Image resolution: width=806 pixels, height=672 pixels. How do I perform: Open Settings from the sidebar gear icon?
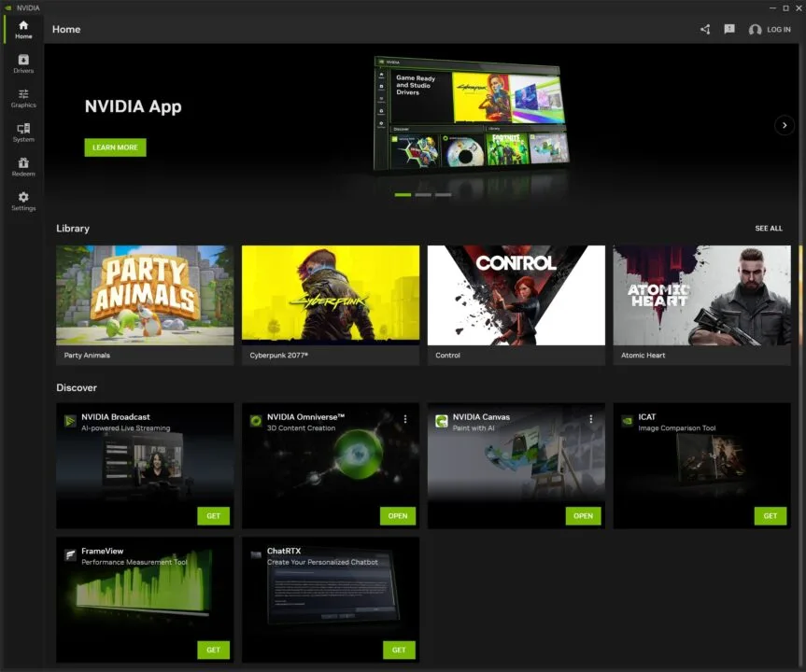coord(22,202)
